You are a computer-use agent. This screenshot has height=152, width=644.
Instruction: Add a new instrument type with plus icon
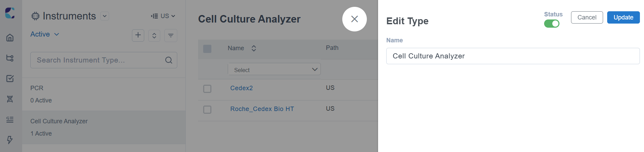(138, 35)
